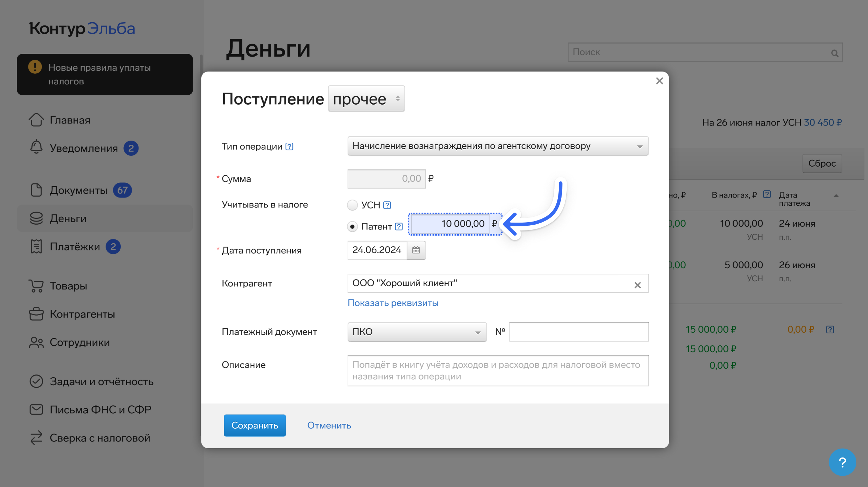Click the Сохранить button

click(x=255, y=425)
